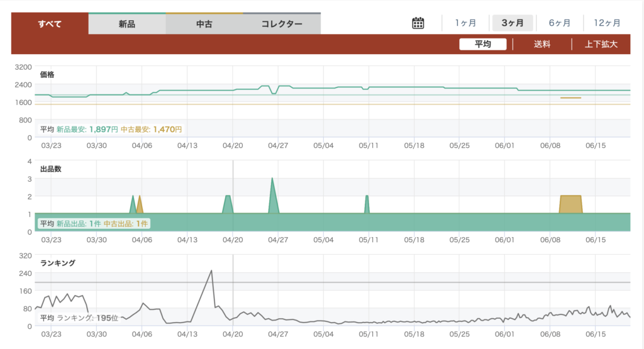The height and width of the screenshot is (349, 644).
Task: Click the 320 value on ranking axis
Action: pos(25,255)
